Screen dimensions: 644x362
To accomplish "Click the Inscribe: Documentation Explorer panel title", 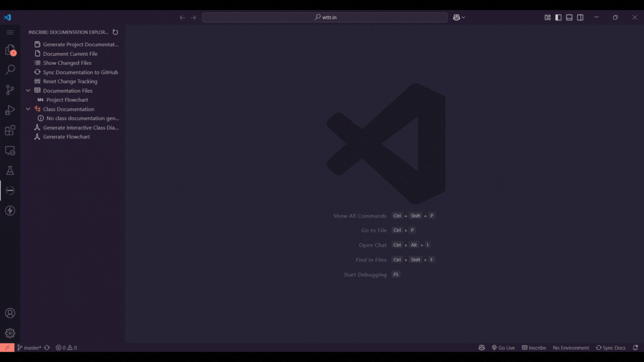I will pos(68,32).
